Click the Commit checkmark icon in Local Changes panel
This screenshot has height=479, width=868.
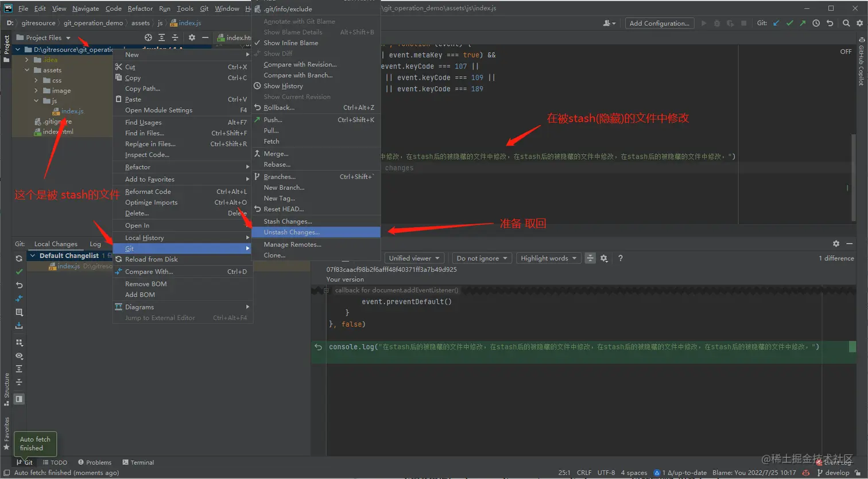click(19, 271)
